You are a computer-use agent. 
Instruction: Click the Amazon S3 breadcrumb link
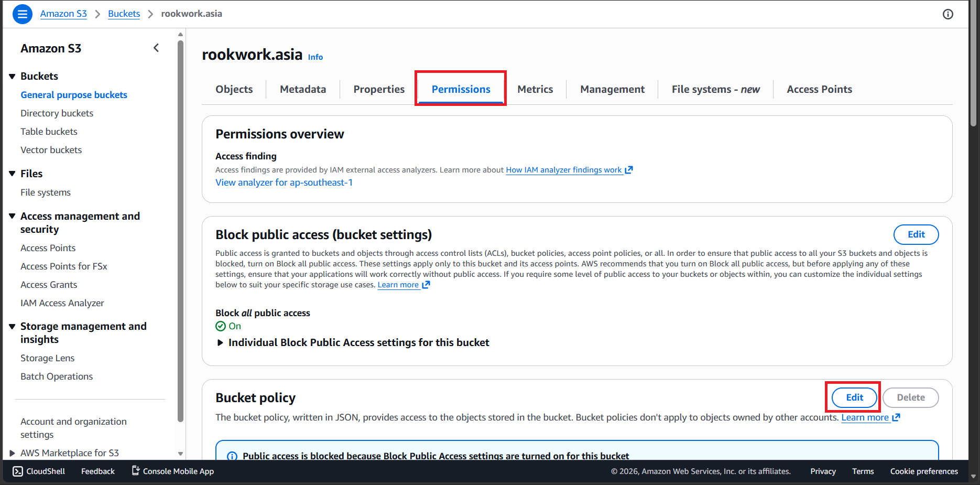tap(63, 14)
